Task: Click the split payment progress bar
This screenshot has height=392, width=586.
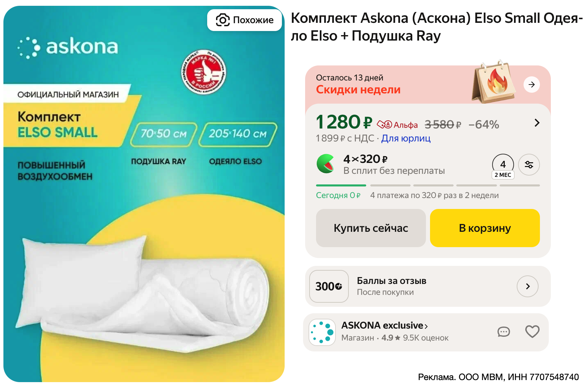Action: click(x=428, y=185)
